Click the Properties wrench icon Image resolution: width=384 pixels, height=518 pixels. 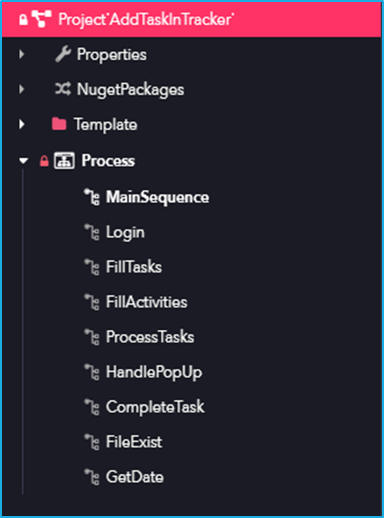63,54
